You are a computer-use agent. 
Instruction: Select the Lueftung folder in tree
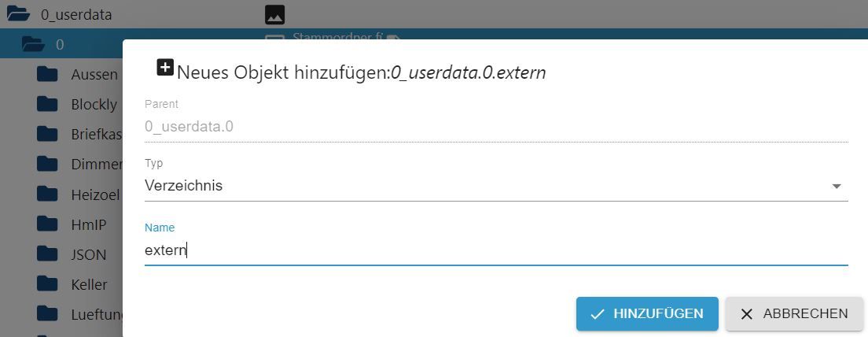tap(96, 314)
